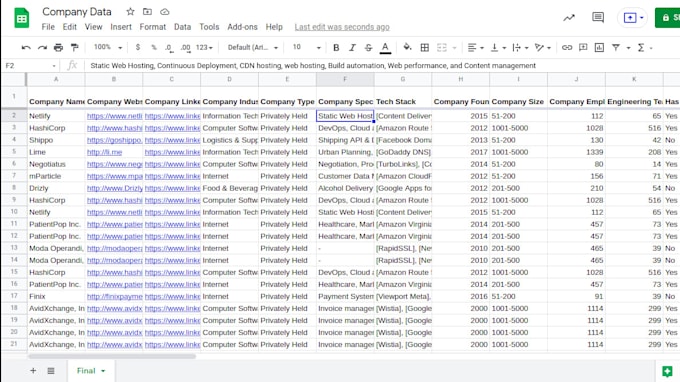Open the Google Sheets home icon
This screenshot has height=382, width=680.
click(x=22, y=18)
